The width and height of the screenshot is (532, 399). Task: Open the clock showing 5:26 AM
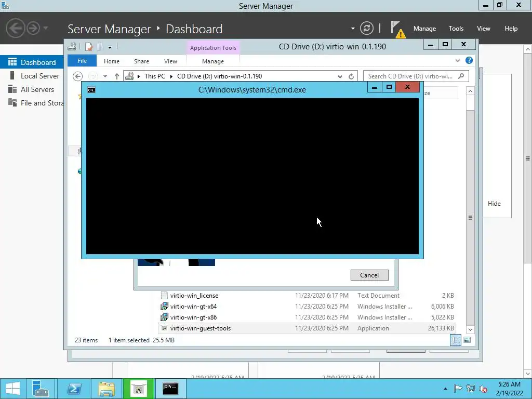tap(509, 389)
